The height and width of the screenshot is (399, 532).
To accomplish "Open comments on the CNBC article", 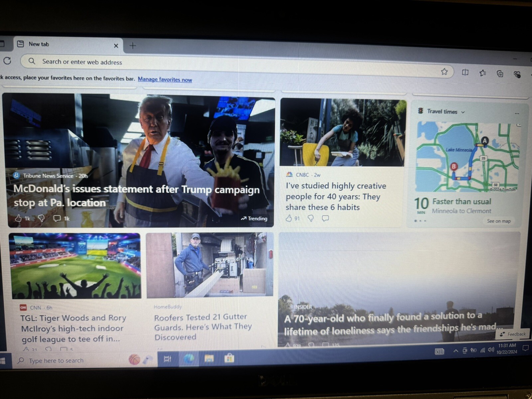I will click(326, 218).
